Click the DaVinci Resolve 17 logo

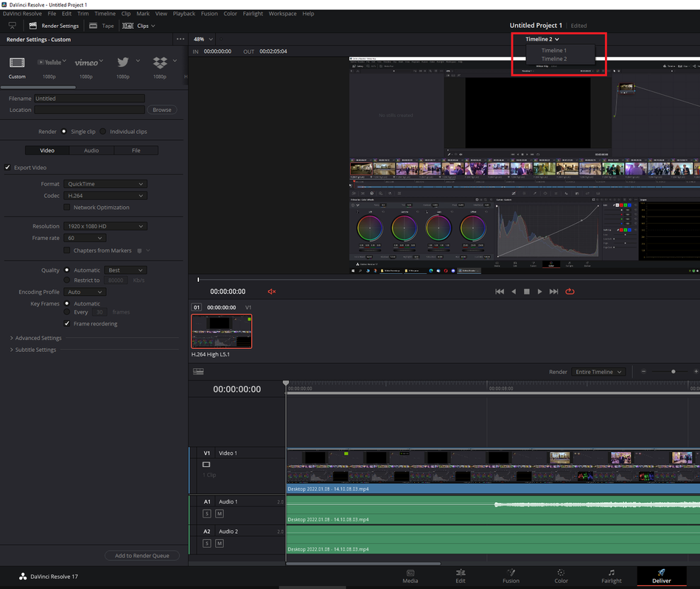point(23,576)
